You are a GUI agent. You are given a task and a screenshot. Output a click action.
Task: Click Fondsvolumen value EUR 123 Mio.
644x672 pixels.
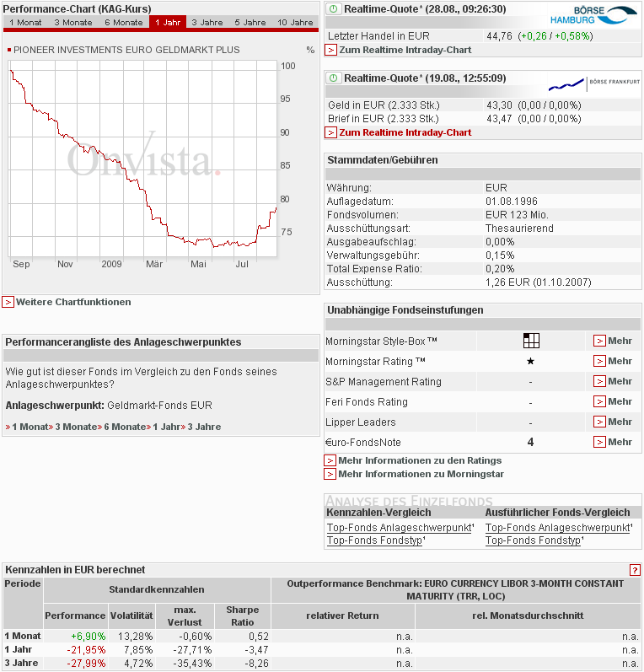[517, 215]
